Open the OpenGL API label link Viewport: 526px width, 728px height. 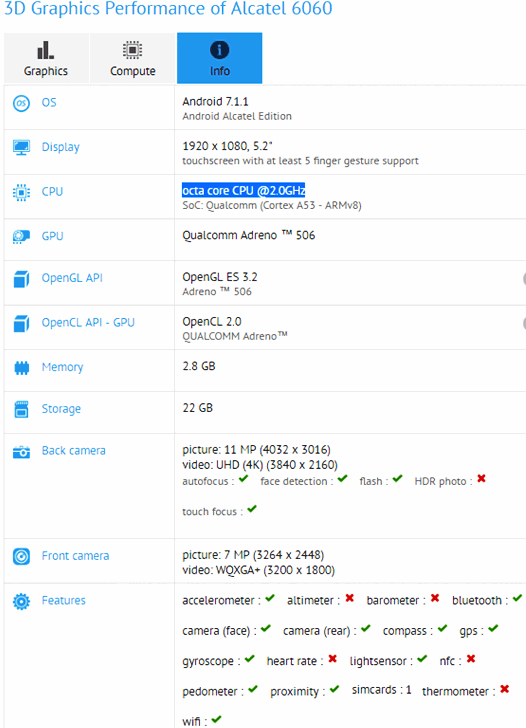tap(72, 278)
